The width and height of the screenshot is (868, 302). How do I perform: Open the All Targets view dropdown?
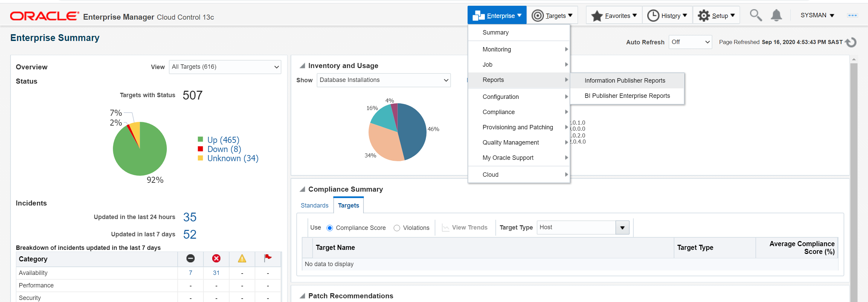pos(225,67)
